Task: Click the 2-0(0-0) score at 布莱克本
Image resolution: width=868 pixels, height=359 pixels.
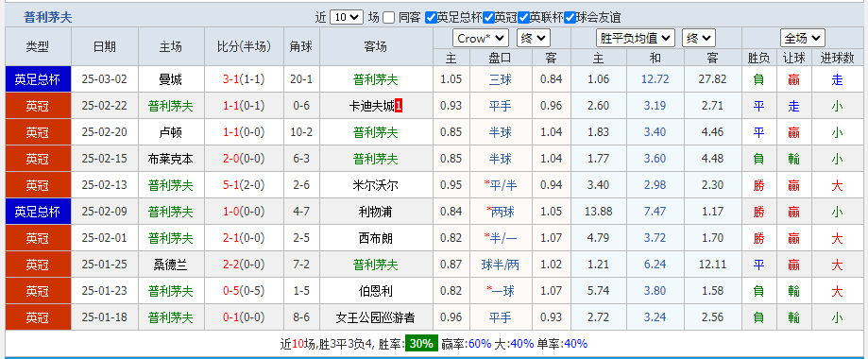Action: coord(244,159)
